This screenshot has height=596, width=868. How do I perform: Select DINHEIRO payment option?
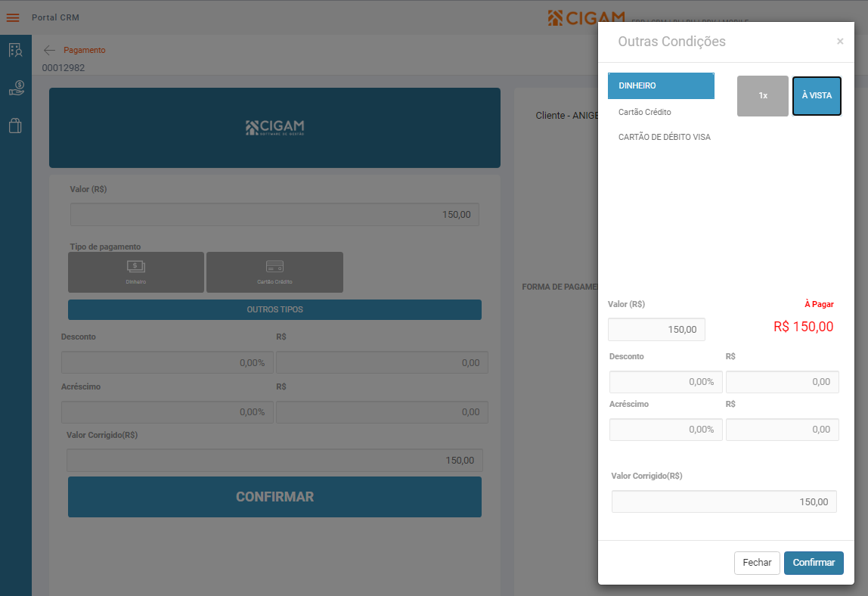(x=661, y=86)
